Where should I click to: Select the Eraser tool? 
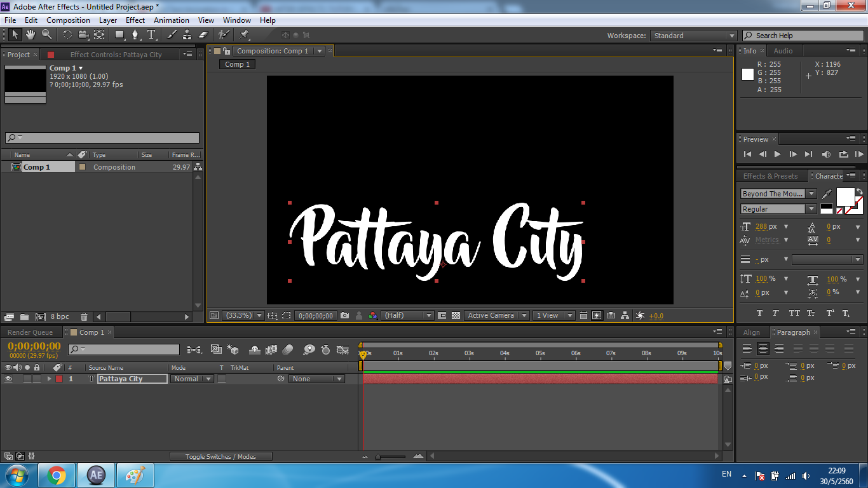pyautogui.click(x=203, y=34)
